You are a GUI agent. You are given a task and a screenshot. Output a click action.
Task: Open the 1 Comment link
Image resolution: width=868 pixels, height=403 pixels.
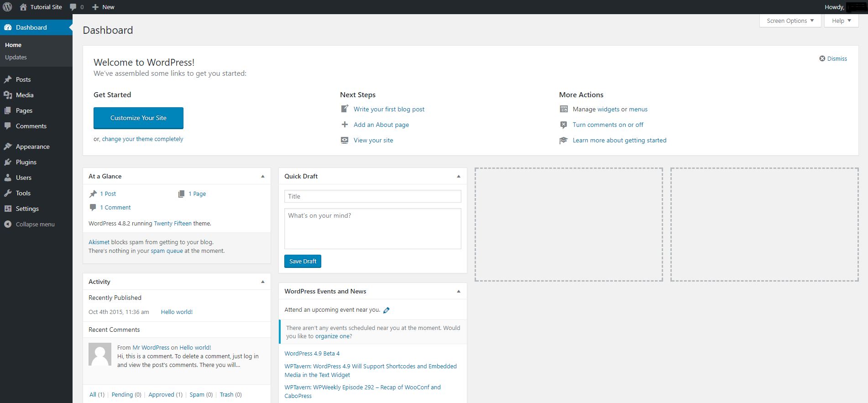pos(115,207)
